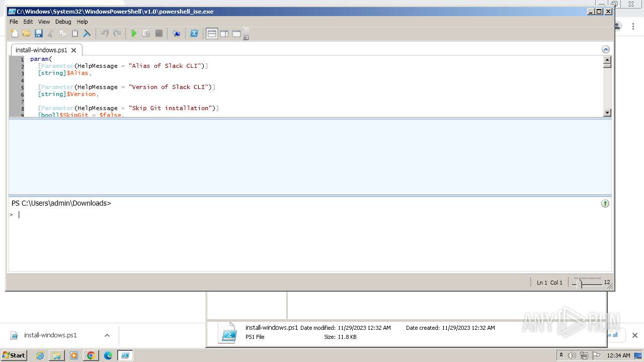Click the [string]$Version line
644x362 pixels.
(x=68, y=94)
